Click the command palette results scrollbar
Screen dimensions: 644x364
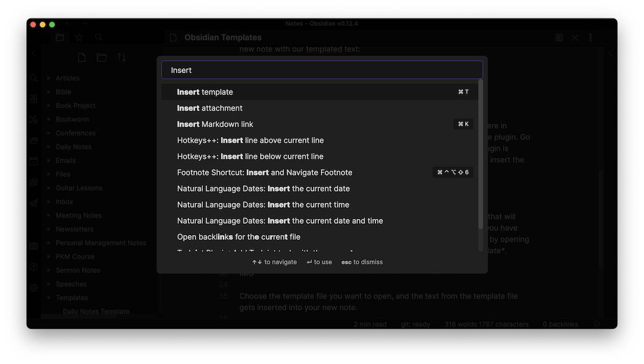(481, 155)
